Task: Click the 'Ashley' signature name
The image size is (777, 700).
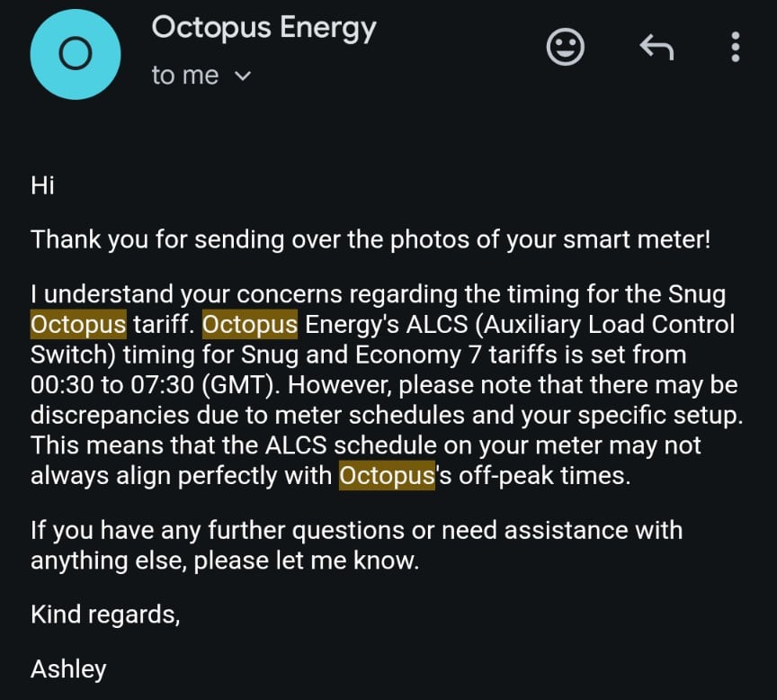Action: pos(68,669)
